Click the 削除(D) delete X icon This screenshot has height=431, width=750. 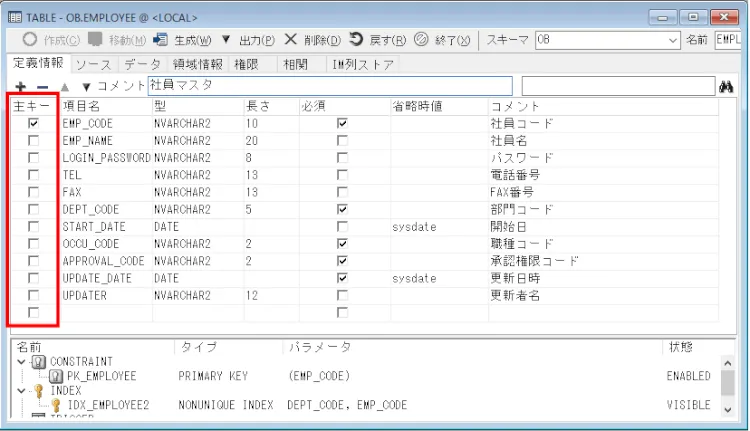click(290, 39)
